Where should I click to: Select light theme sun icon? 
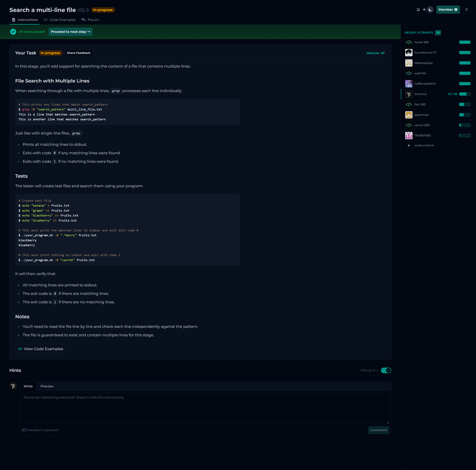pyautogui.click(x=424, y=10)
